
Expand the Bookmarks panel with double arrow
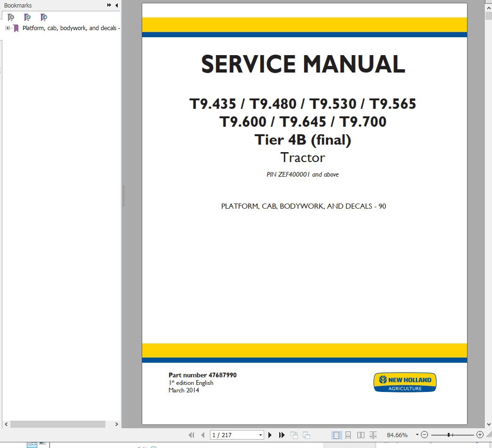[109, 5]
